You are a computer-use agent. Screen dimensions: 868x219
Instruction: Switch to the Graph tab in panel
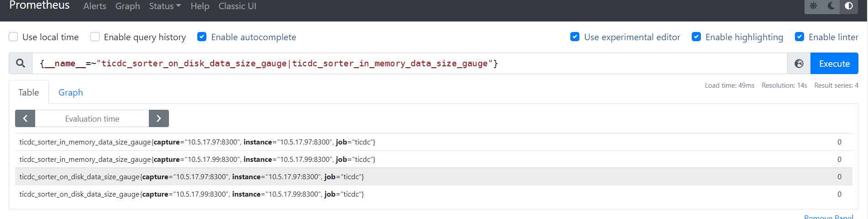71,92
